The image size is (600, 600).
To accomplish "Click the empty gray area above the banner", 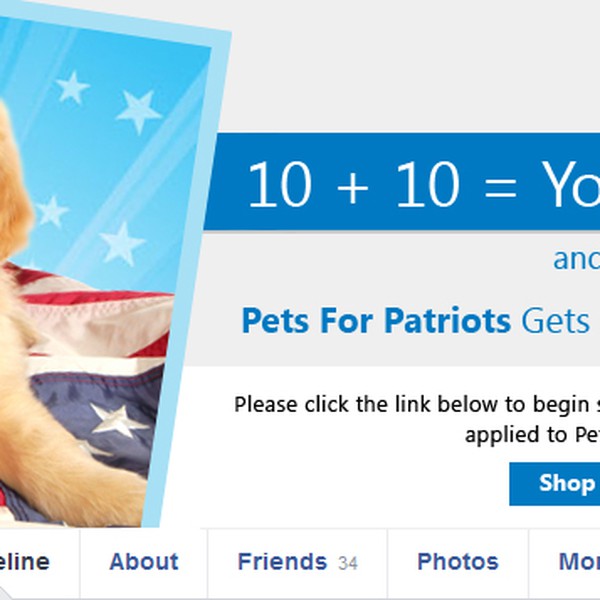I will point(415,67).
